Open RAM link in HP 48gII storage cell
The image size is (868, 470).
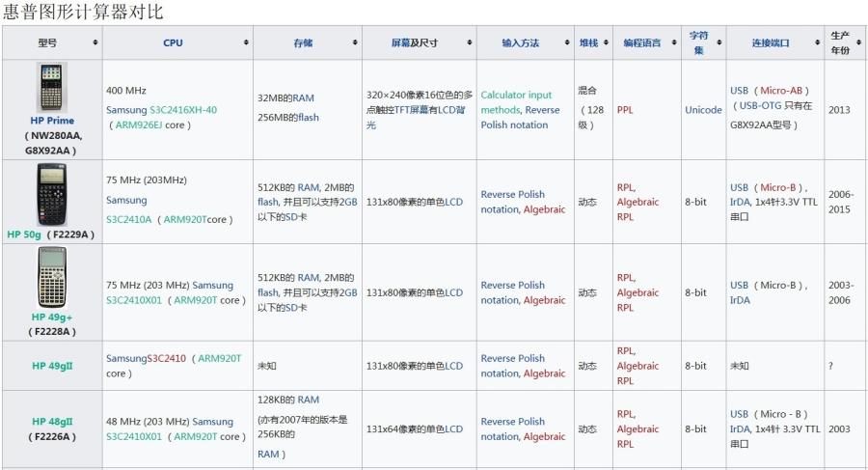click(x=309, y=400)
